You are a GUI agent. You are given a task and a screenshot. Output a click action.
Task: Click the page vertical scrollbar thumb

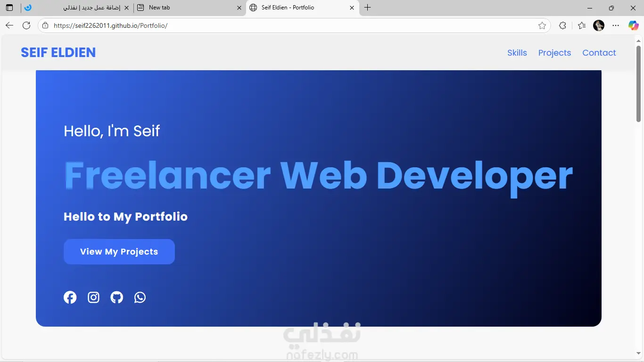click(x=639, y=84)
